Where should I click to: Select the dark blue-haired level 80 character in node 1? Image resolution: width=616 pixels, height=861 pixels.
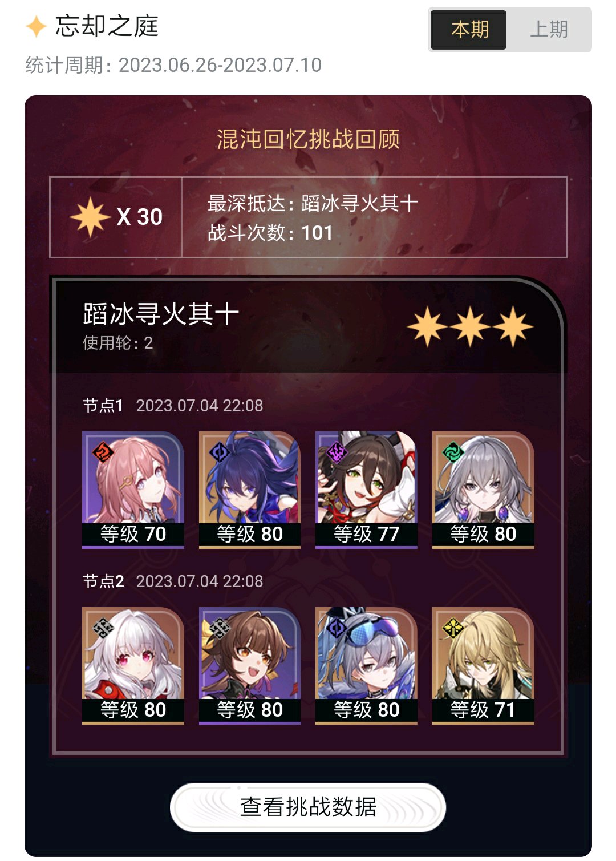[x=250, y=490]
